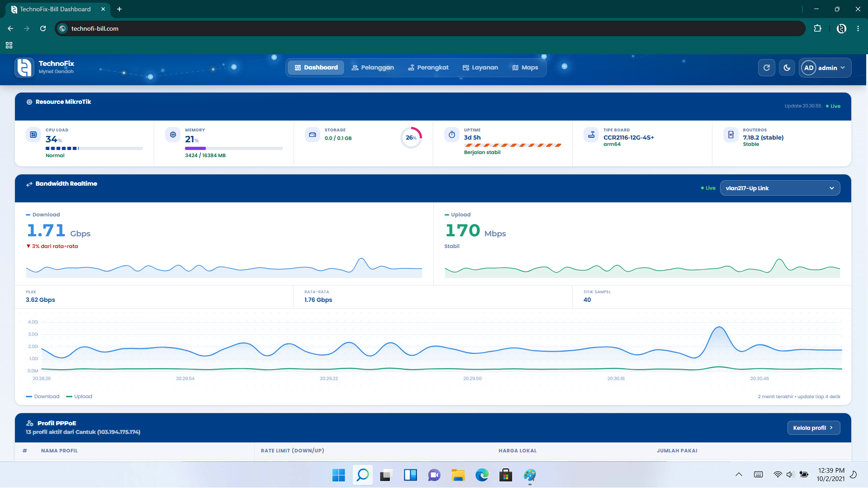Click the Memory processor icon
Image resolution: width=868 pixels, height=488 pixels.
coord(173,135)
